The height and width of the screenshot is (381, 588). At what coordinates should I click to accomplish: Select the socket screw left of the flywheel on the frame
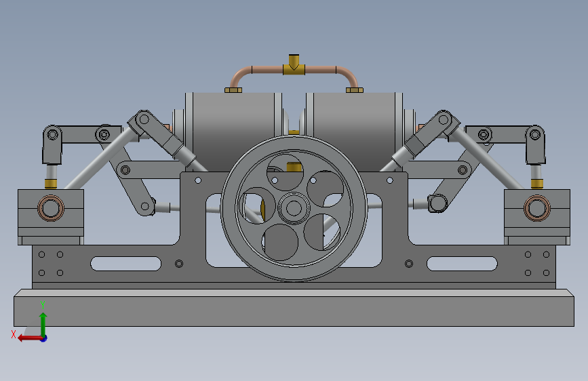coord(179,264)
